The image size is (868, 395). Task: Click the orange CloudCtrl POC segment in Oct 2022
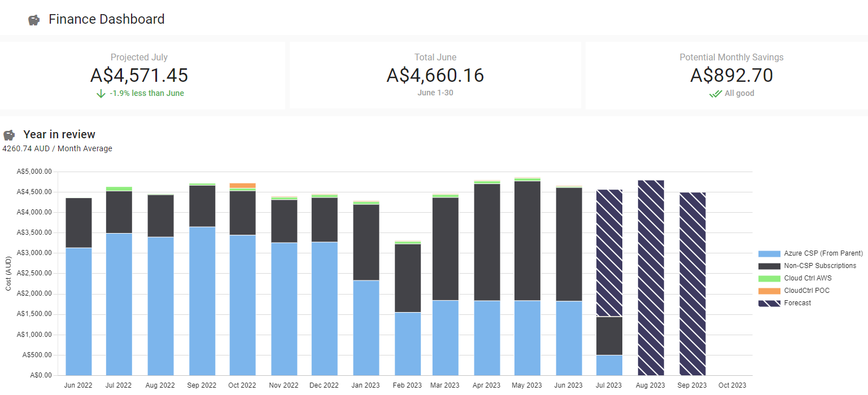pyautogui.click(x=242, y=186)
